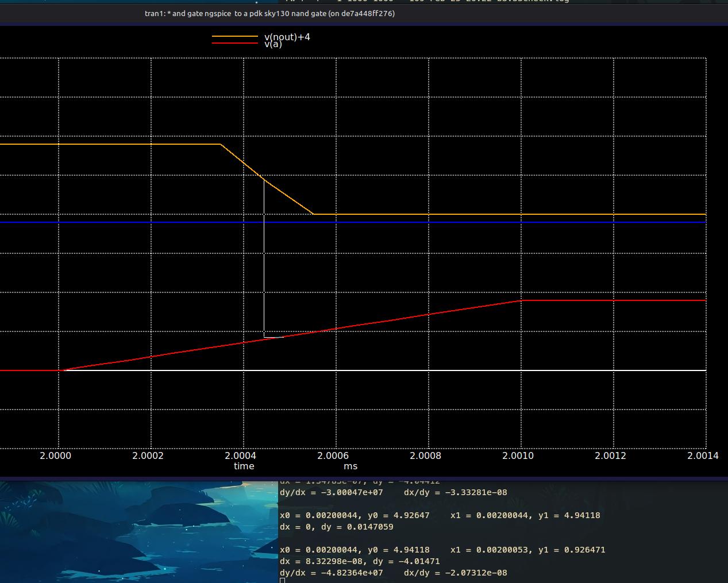Click the red v(a) legend line swatch
The width and height of the screenshot is (728, 583).
pos(234,44)
